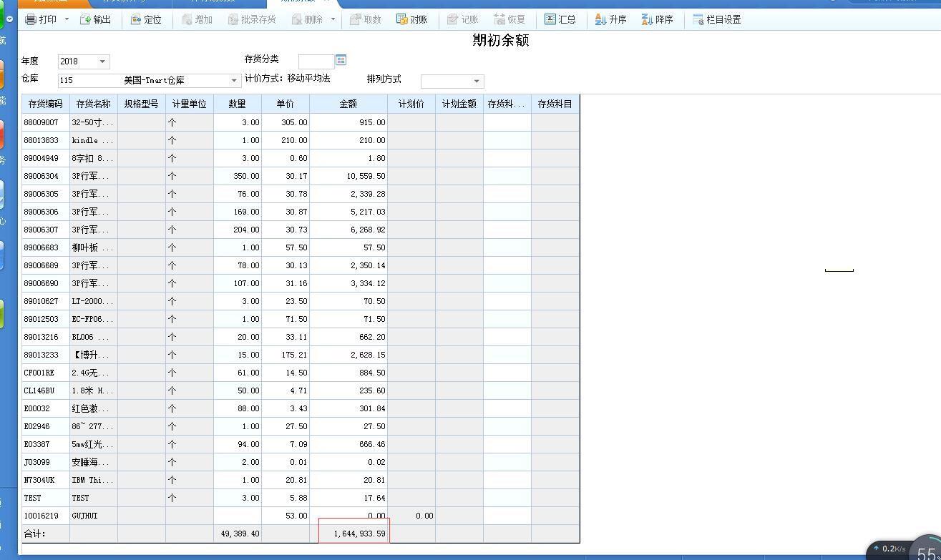This screenshot has height=560, width=941.
Task: Click the kindle item name cell
Action: coord(94,140)
